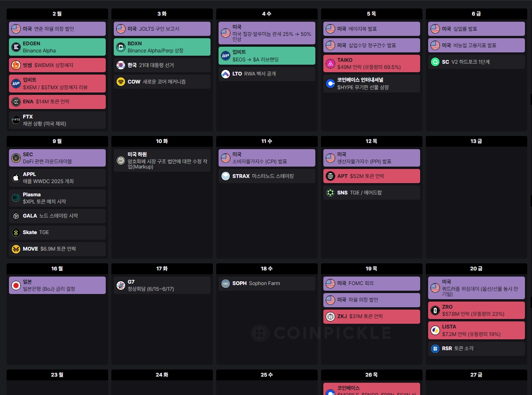
Task: Click the text V2 하드포크 1단계
Action: [x=470, y=62]
